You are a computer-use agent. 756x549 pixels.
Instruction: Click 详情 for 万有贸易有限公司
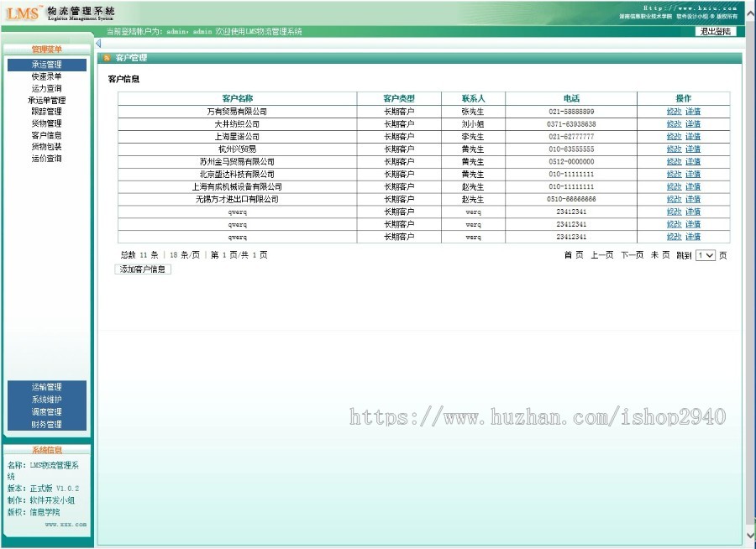(x=693, y=112)
